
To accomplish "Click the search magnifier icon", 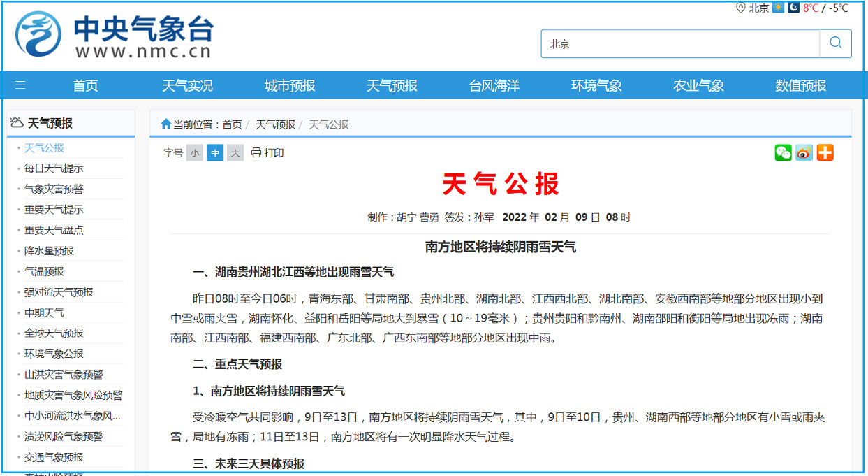I will [835, 43].
